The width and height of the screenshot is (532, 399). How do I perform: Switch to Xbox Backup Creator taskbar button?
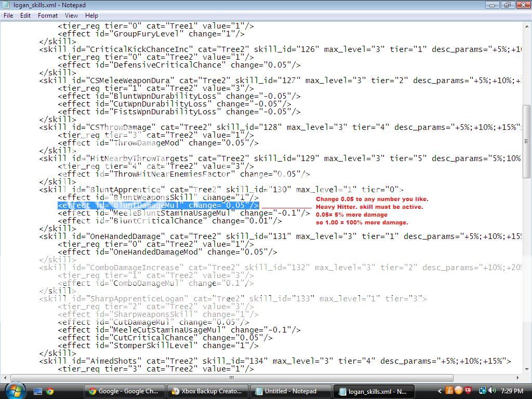click(x=207, y=391)
